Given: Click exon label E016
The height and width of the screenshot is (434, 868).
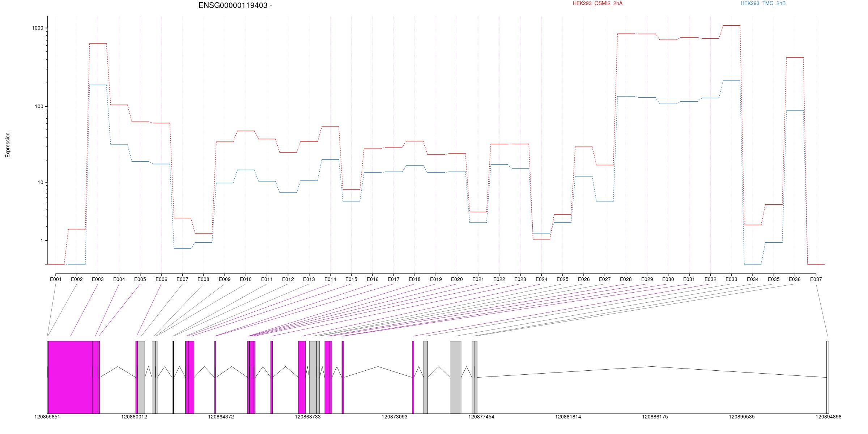Looking at the screenshot, I should (x=373, y=279).
